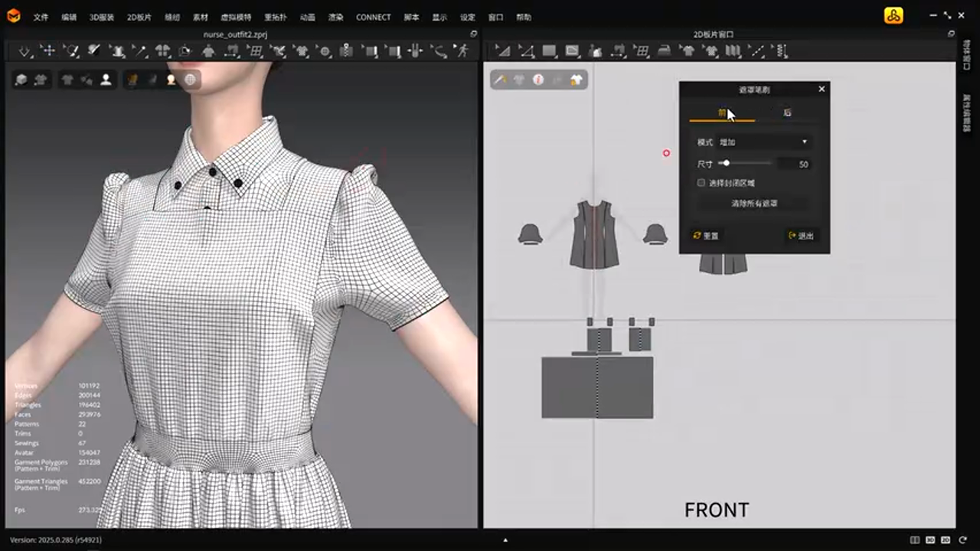Click the walking avatar animation icon
The image size is (980, 551).
462,51
